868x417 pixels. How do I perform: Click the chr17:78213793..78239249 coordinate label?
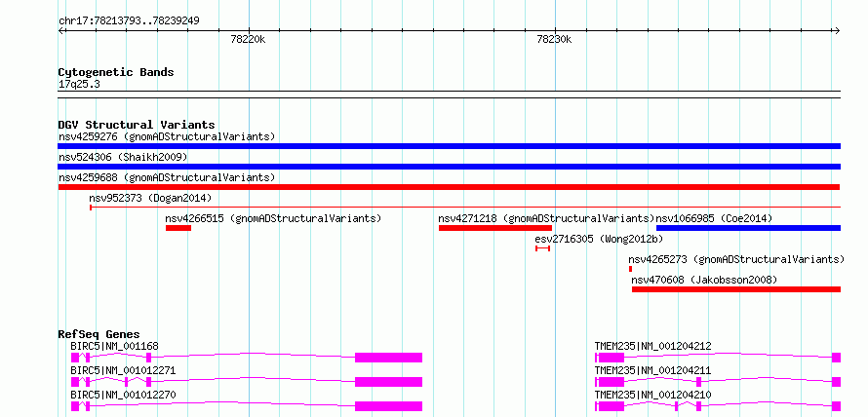[129, 21]
